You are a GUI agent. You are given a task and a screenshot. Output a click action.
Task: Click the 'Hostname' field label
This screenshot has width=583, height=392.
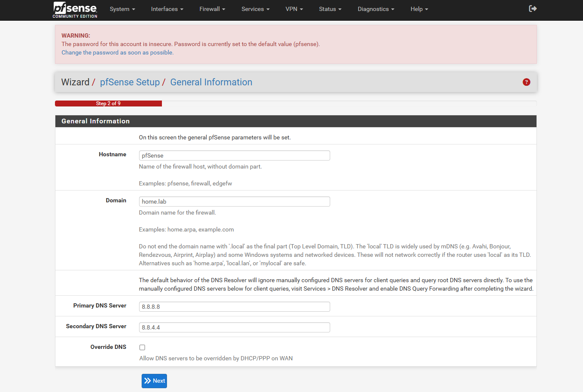tap(112, 154)
